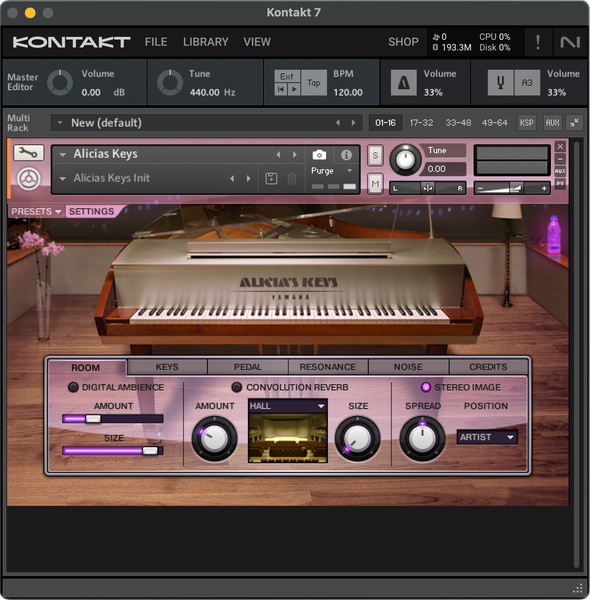This screenshot has width=590, height=600.
Task: Open the FILE menu
Action: point(156,42)
